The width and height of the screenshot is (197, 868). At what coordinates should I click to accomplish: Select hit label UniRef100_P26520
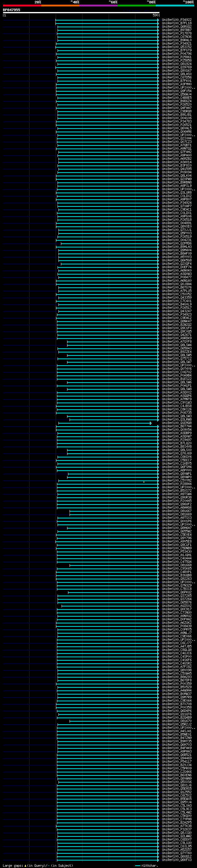[176, 104]
